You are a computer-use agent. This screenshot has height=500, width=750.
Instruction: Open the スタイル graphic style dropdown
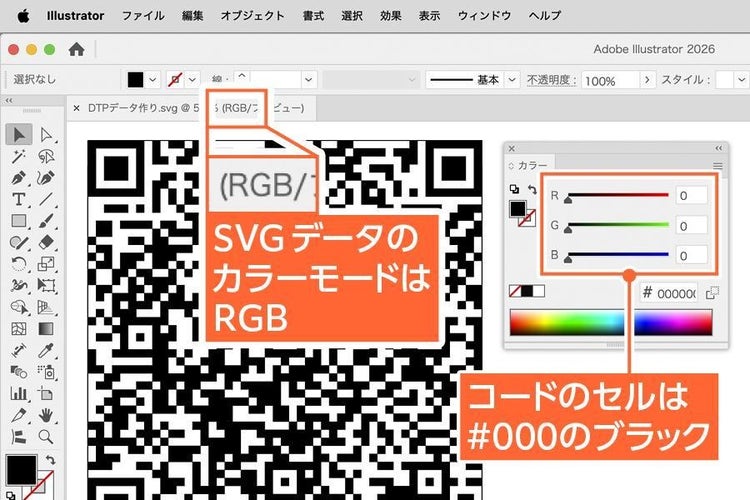click(x=741, y=79)
